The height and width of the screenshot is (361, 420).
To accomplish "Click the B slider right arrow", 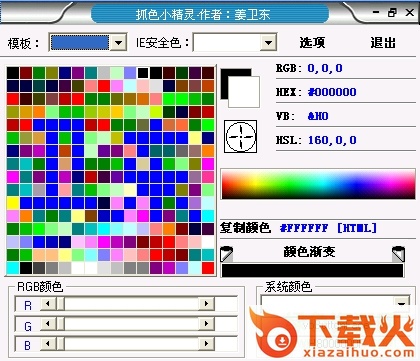I will click(206, 343).
